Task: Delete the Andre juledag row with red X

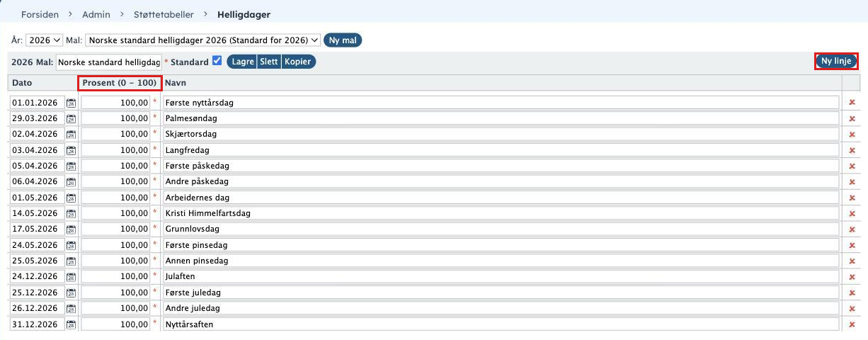Action: [x=852, y=309]
